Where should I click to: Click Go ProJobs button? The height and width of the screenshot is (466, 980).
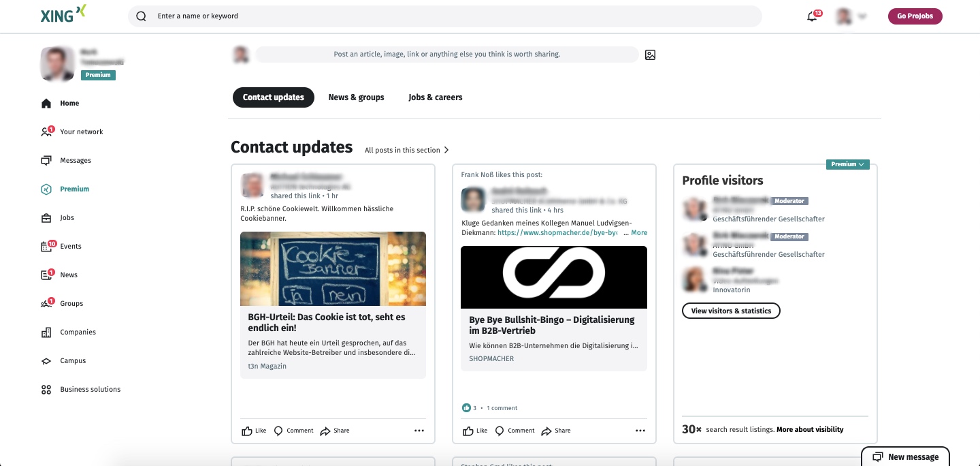915,16
